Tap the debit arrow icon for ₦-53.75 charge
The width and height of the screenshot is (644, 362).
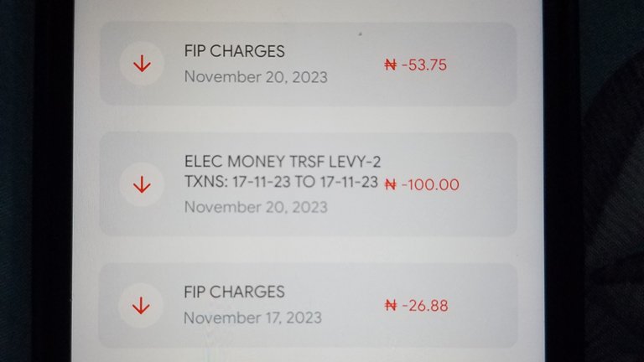142,64
